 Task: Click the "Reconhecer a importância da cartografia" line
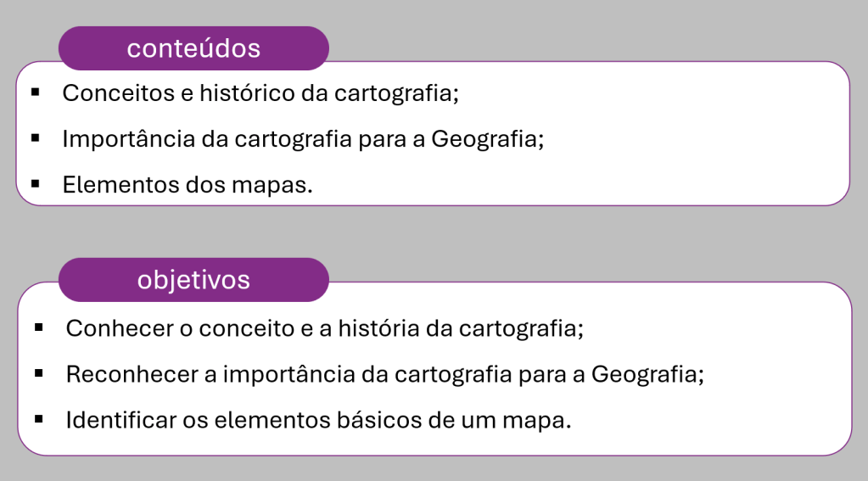[385, 375]
